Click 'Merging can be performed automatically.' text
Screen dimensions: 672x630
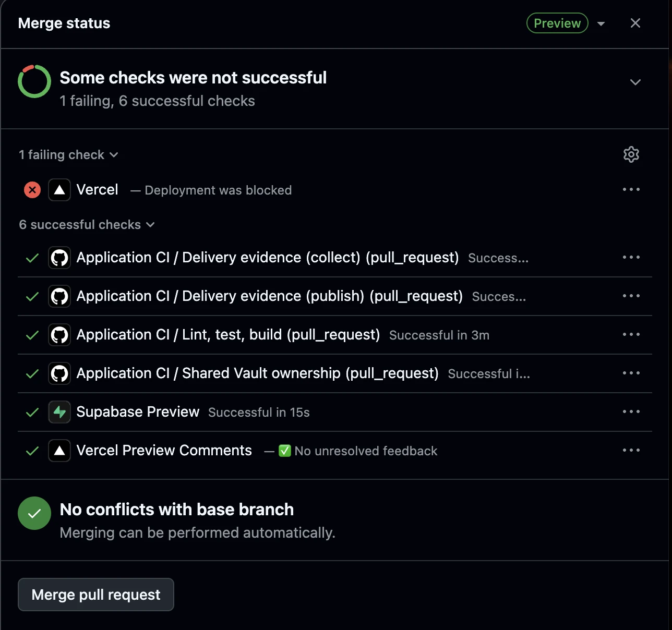(198, 532)
